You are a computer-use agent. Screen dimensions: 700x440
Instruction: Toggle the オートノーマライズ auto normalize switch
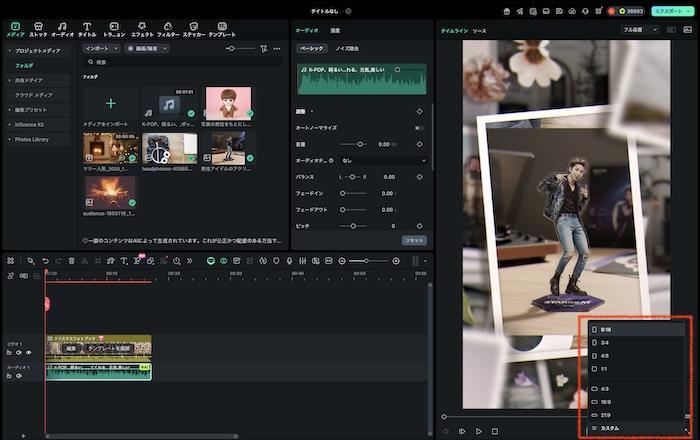(419, 127)
